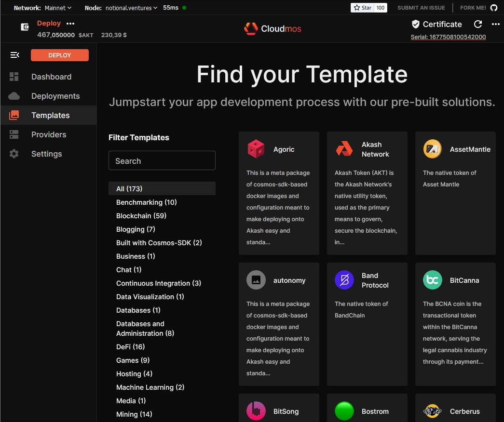Refresh certificate with circular arrow icon

pos(478,24)
